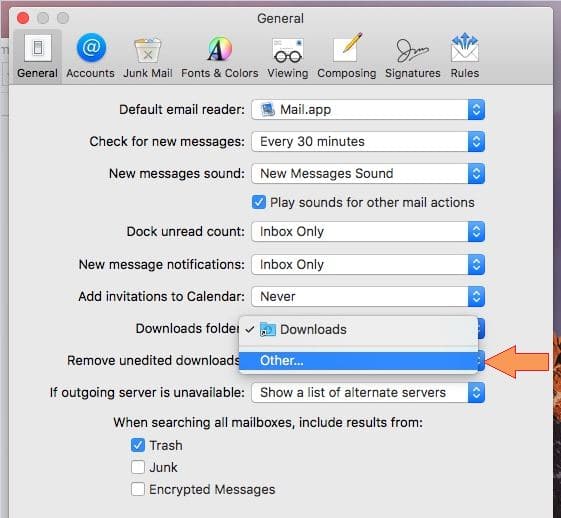Open the outgoing server unavailable dropdown

pyautogui.click(x=368, y=392)
